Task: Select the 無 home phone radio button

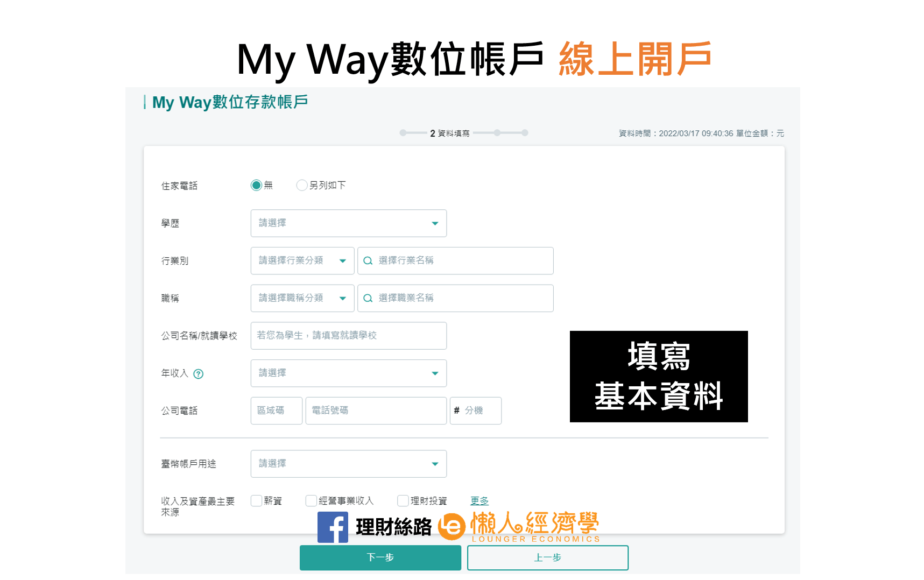Action: 257,185
